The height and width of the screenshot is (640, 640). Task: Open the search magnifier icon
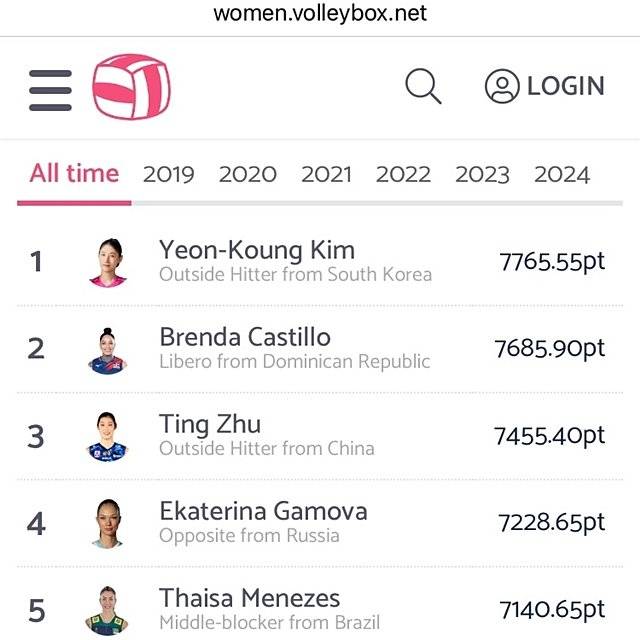click(x=423, y=87)
